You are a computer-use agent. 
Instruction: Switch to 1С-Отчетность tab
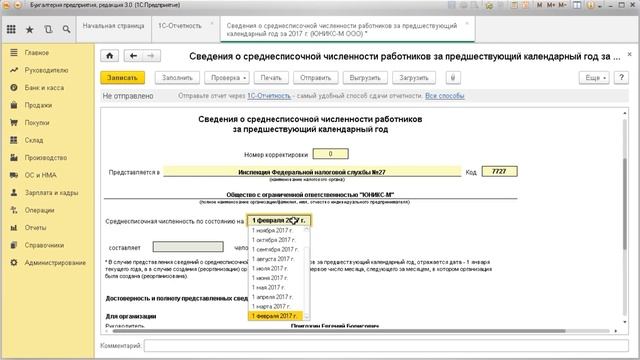(x=180, y=26)
